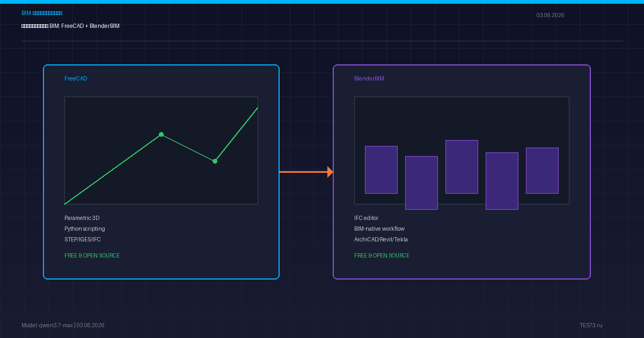The height and width of the screenshot is (338, 644).
Task: Click the BlenderBIM card title
Action: (x=369, y=78)
